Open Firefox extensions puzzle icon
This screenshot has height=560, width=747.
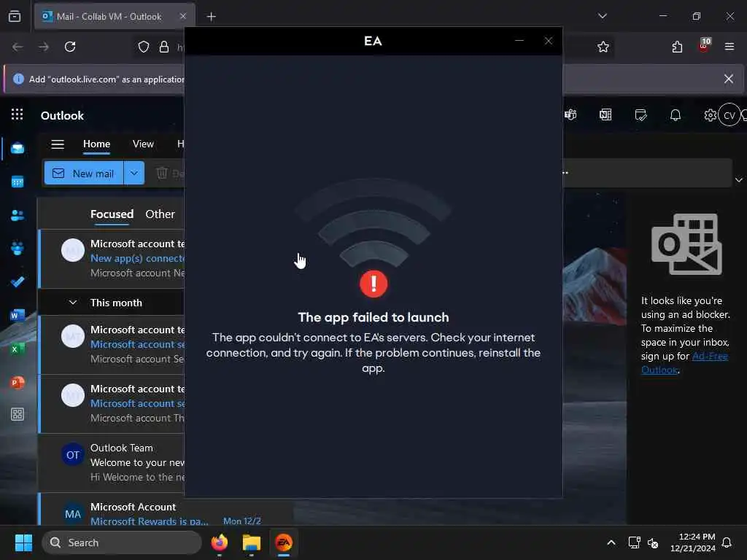[677, 47]
